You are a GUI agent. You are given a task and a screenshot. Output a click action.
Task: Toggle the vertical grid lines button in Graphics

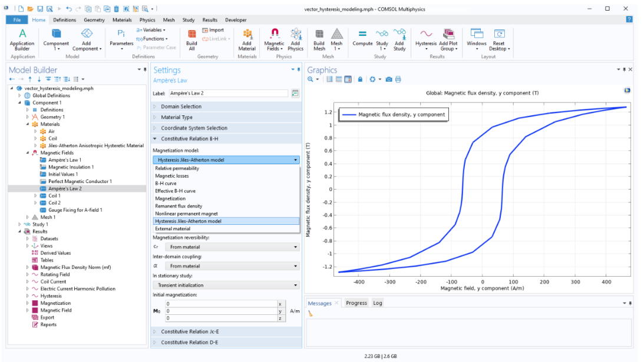point(329,79)
